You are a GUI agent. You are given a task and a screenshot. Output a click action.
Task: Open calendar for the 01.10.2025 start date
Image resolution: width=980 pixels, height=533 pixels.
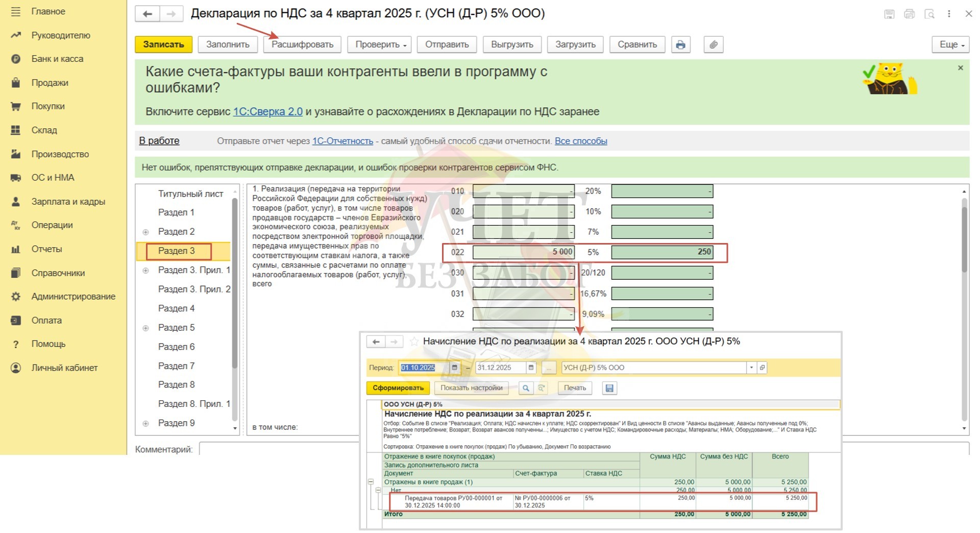[x=454, y=368]
